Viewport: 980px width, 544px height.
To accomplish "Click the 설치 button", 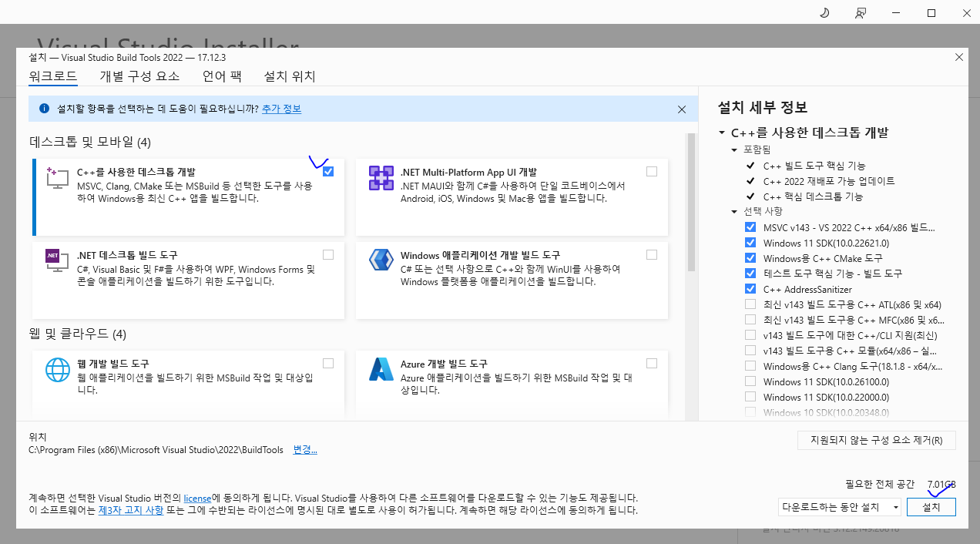I will click(x=931, y=507).
